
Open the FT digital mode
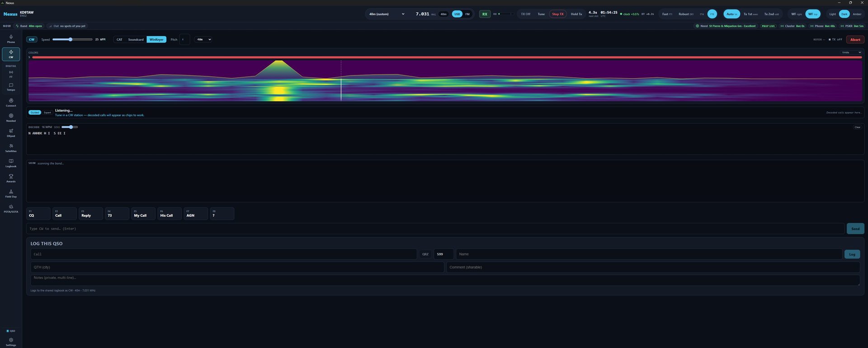[x=11, y=74]
